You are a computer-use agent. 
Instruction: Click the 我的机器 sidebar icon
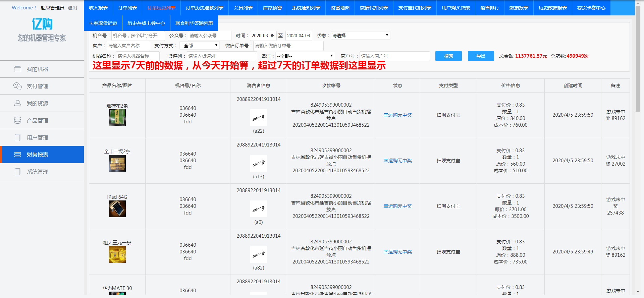click(x=18, y=69)
